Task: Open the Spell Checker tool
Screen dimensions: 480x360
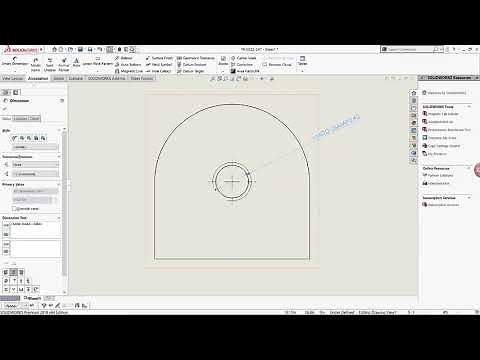Action: pyautogui.click(x=50, y=65)
